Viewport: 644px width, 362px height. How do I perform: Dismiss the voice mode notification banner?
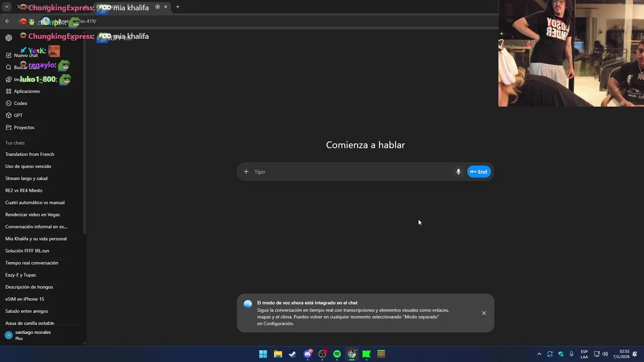(484, 313)
